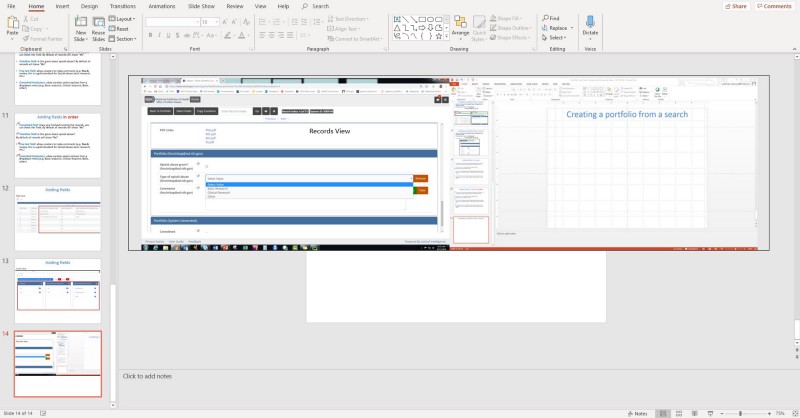
Task: Switch to the Slide Show tab
Action: (x=200, y=6)
